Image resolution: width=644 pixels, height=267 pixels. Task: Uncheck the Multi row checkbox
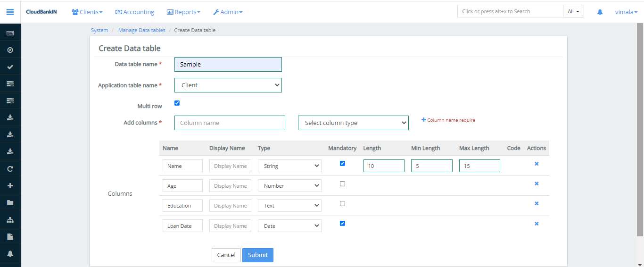(x=177, y=103)
